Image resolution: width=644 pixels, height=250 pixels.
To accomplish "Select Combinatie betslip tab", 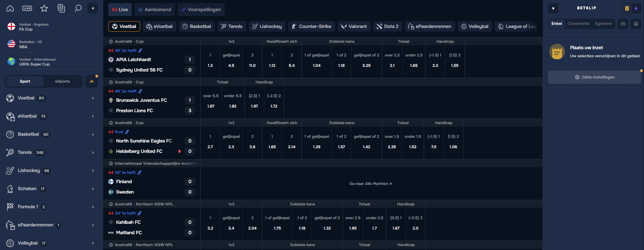I will tap(578, 24).
